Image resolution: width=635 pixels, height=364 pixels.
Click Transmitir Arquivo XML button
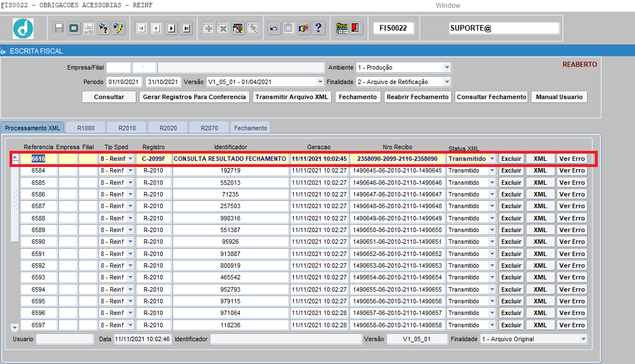click(x=292, y=97)
